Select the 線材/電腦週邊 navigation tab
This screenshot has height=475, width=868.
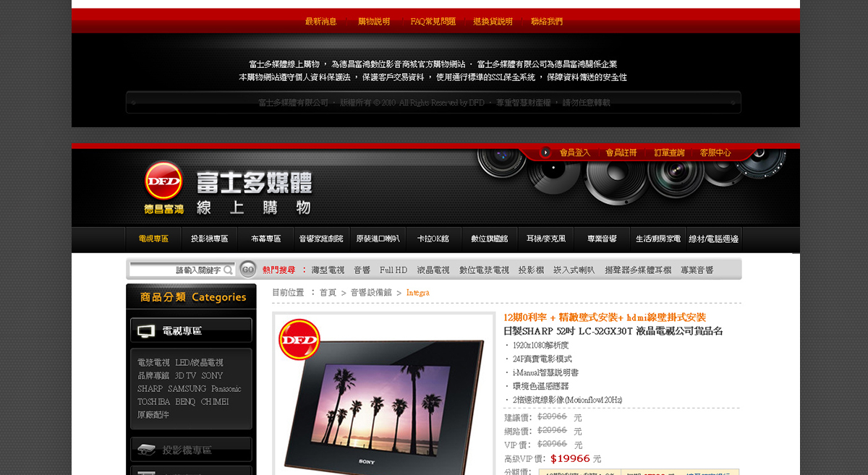click(714, 239)
